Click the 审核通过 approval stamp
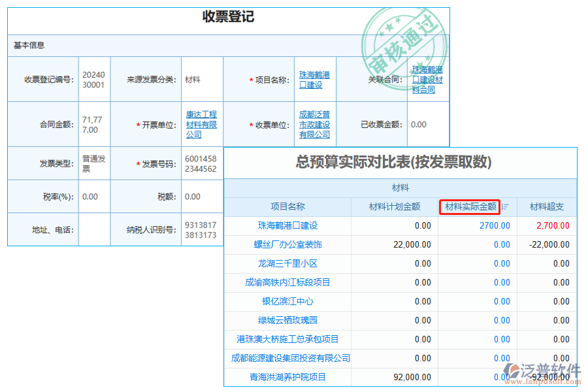This screenshot has width=588, height=392. coord(404,41)
